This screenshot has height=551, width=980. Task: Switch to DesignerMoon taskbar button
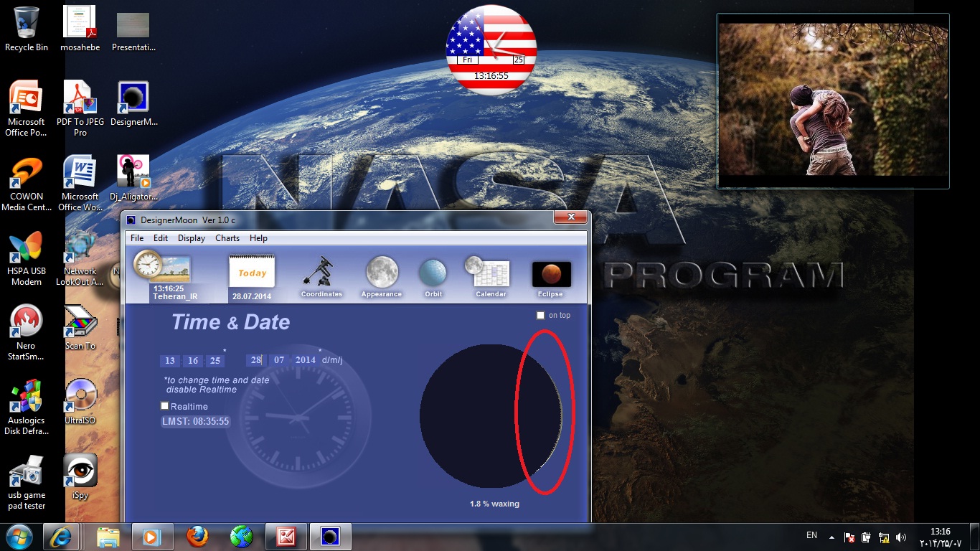[x=331, y=537]
